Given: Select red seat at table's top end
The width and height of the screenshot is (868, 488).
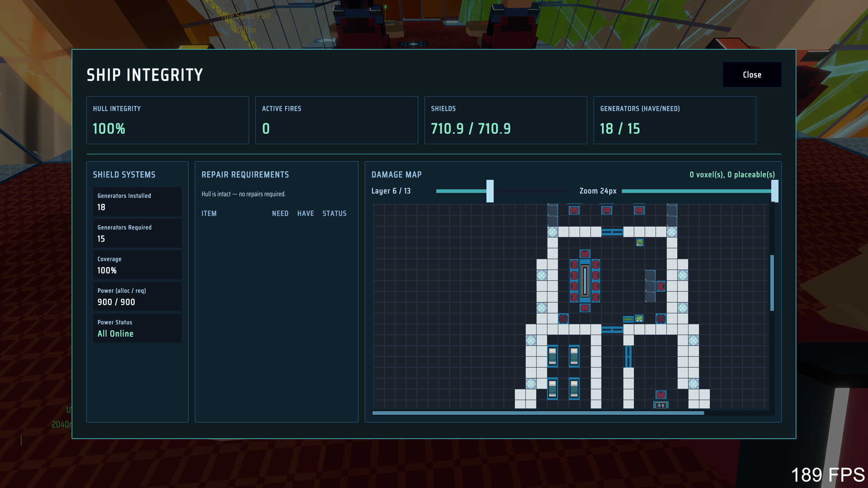Looking at the screenshot, I should tap(585, 253).
